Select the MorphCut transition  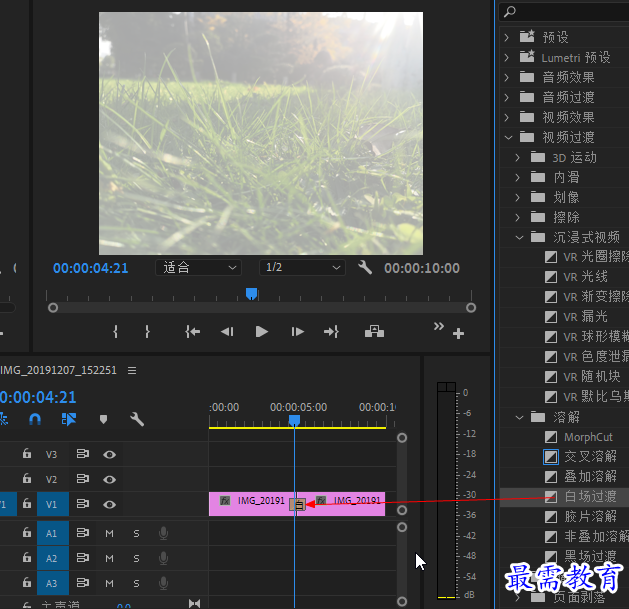tap(588, 437)
